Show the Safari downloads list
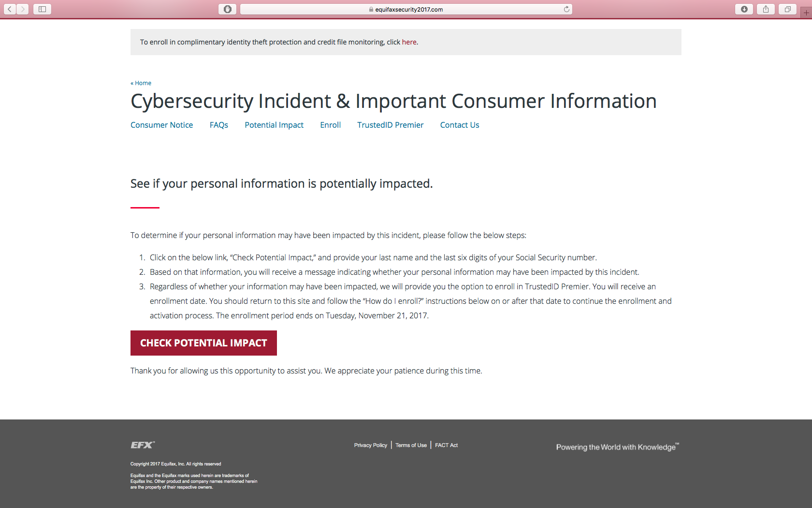This screenshot has width=812, height=508. [x=744, y=9]
